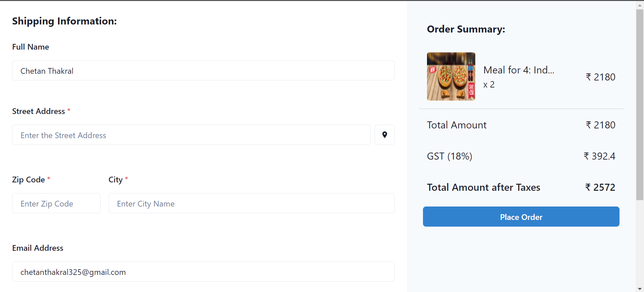Click the Full Name label
This screenshot has height=292, width=644.
point(31,47)
